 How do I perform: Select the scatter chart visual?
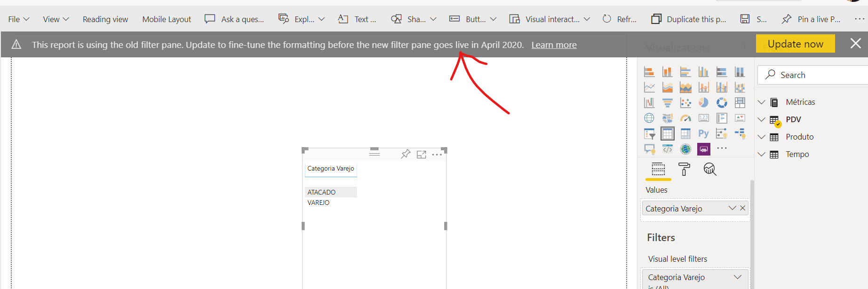point(685,102)
